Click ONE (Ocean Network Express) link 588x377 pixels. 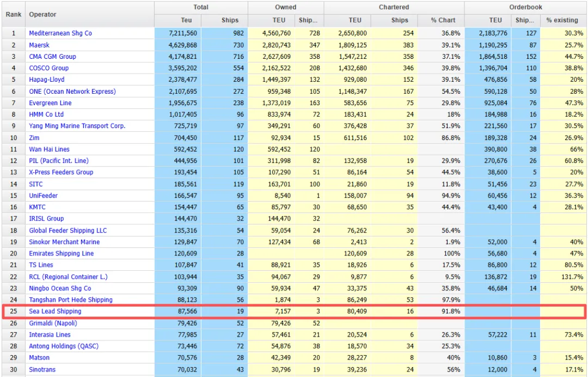[x=72, y=92]
